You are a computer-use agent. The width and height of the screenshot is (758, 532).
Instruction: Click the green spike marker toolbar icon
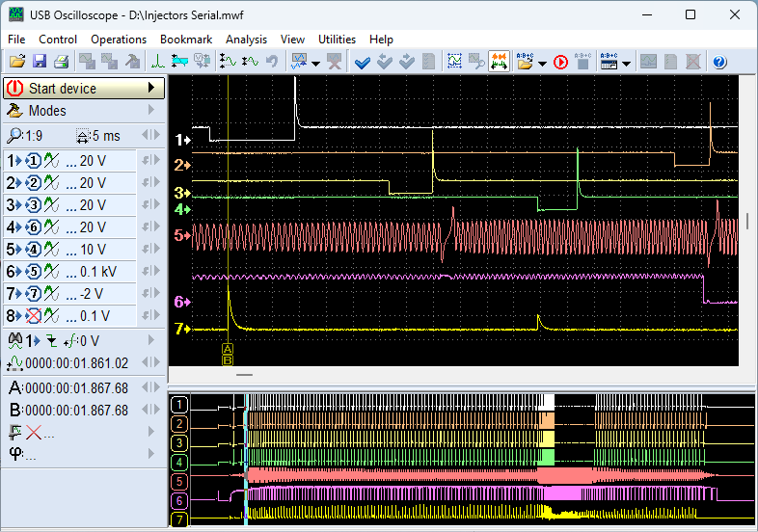point(157,62)
